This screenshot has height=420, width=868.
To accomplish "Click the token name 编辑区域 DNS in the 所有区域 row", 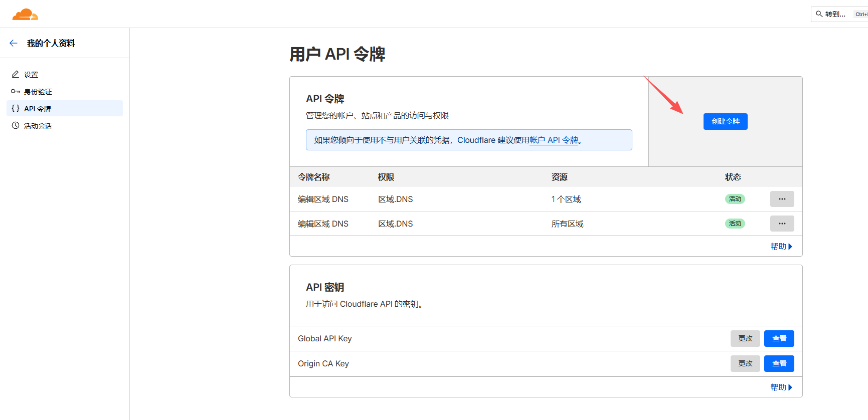I will coord(323,224).
